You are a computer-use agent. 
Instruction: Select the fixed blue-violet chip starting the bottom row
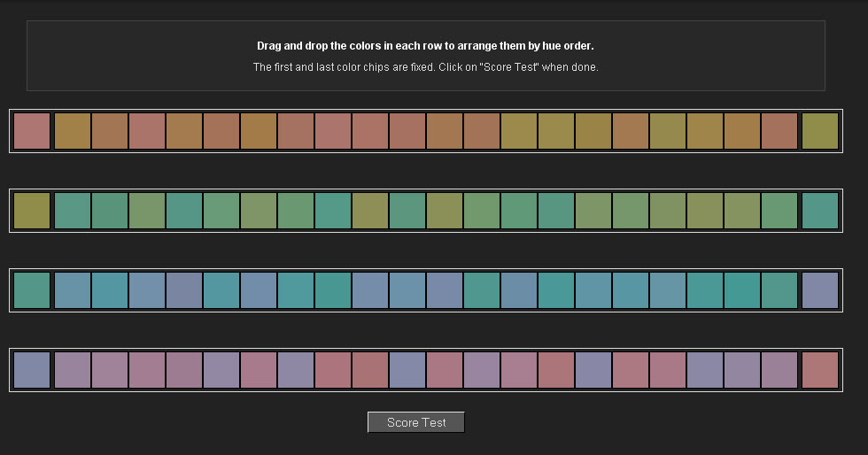click(x=32, y=370)
